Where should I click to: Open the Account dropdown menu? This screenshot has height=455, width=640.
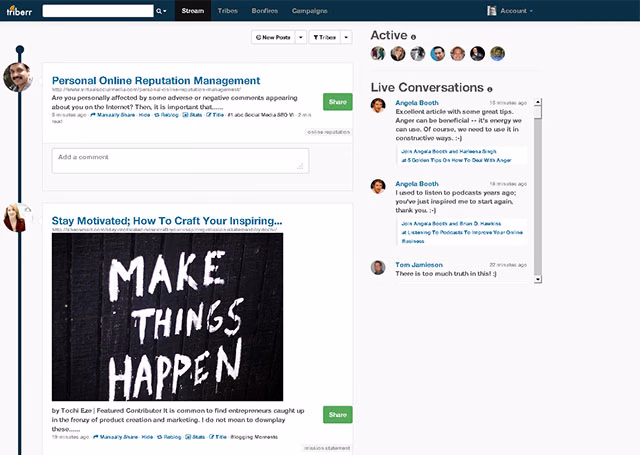click(x=517, y=11)
